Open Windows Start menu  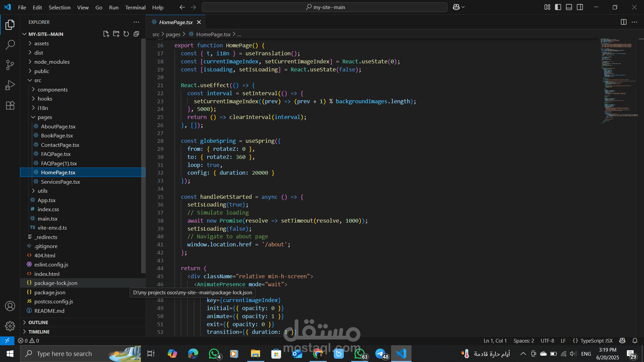10,354
